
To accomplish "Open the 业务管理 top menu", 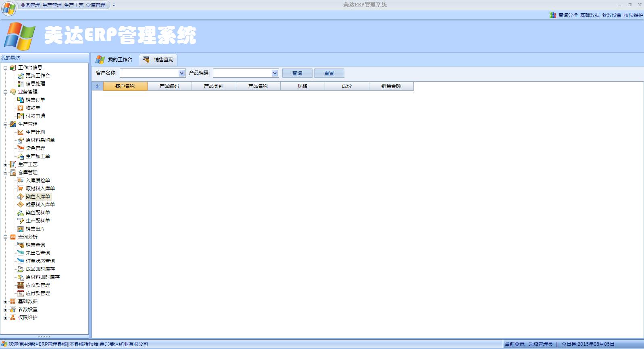I will [x=30, y=5].
